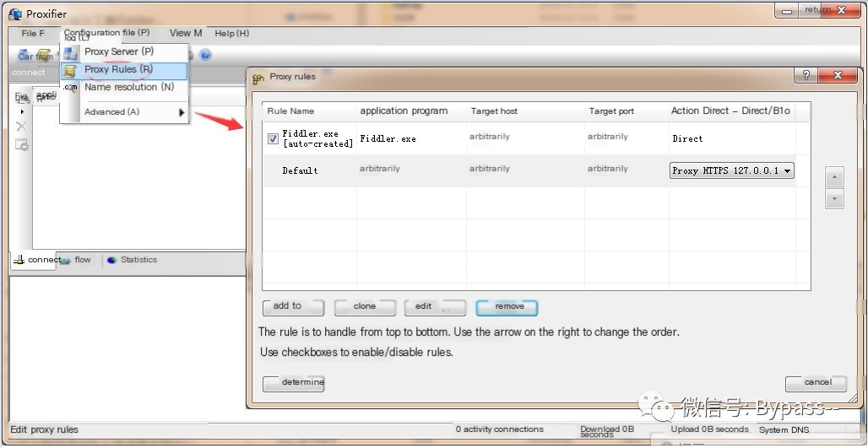Click the Upload 0B seconds status text
The height and width of the screenshot is (448, 868).
(709, 429)
